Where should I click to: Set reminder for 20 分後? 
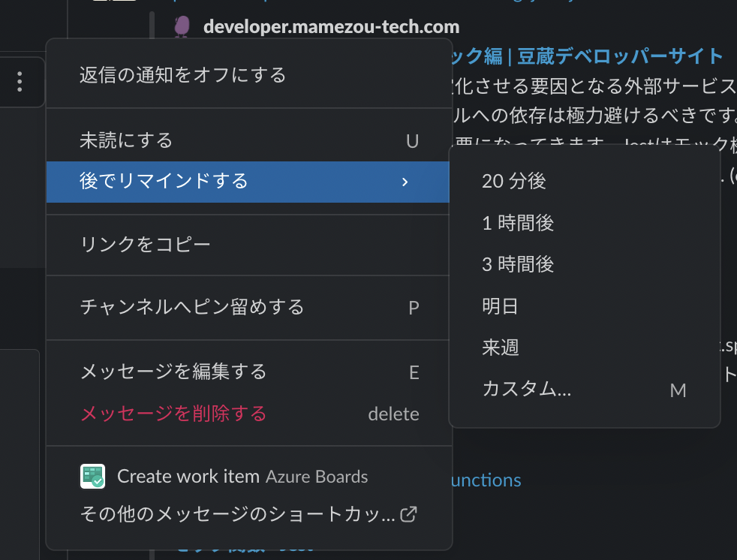tap(584, 181)
